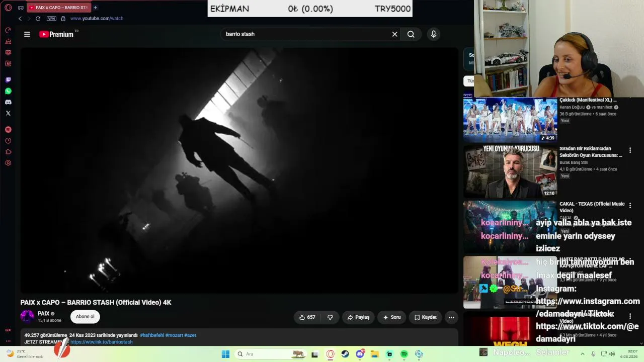Click the taskbar 'Ara' search box

(271, 354)
